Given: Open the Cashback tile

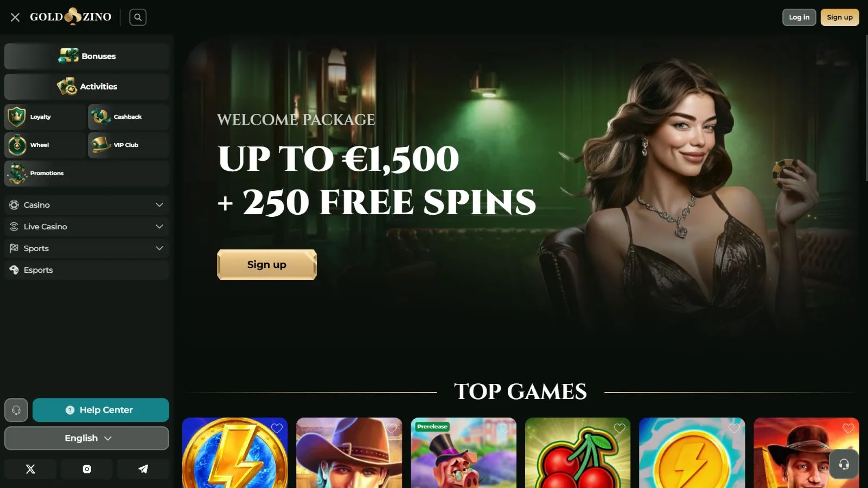Looking at the screenshot, I should coord(129,117).
